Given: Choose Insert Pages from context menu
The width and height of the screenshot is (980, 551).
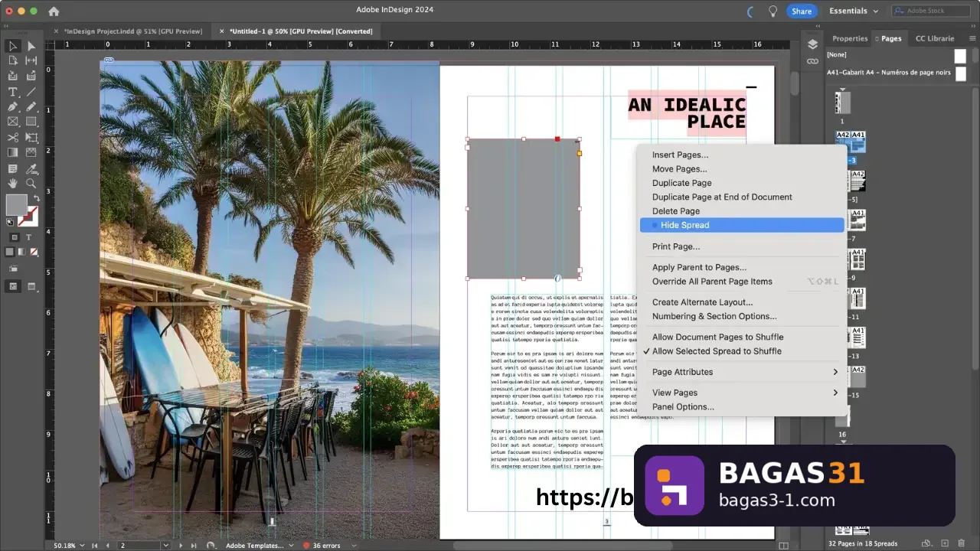Looking at the screenshot, I should click(x=680, y=155).
